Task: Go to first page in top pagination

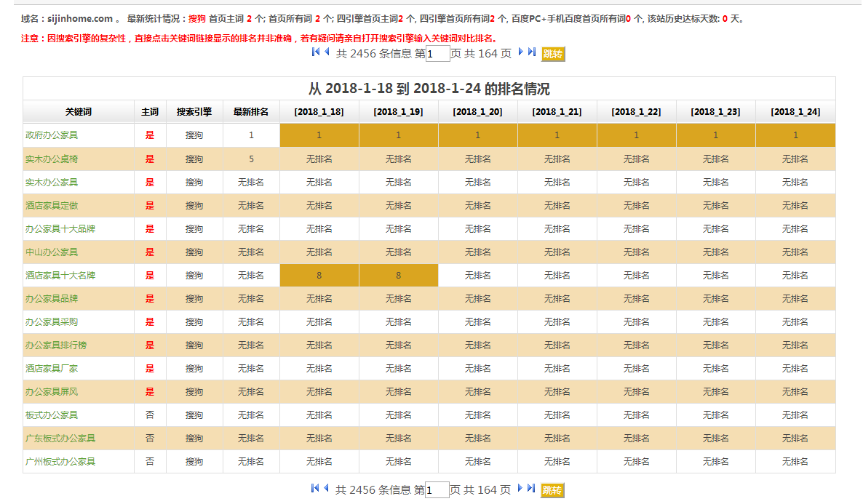Action: [316, 52]
